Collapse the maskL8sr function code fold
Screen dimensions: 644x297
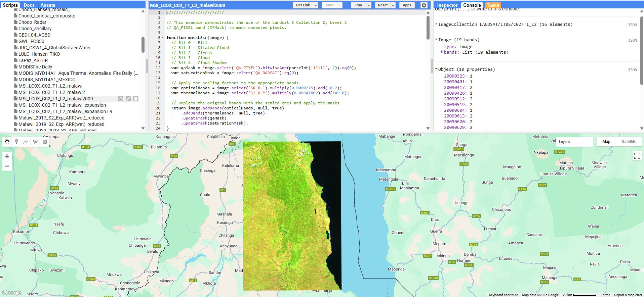click(163, 38)
